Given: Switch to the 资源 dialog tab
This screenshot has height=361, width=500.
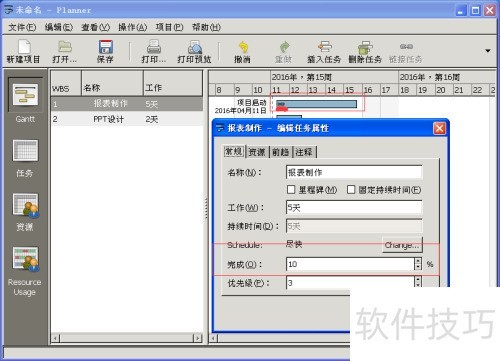Looking at the screenshot, I should pos(257,152).
